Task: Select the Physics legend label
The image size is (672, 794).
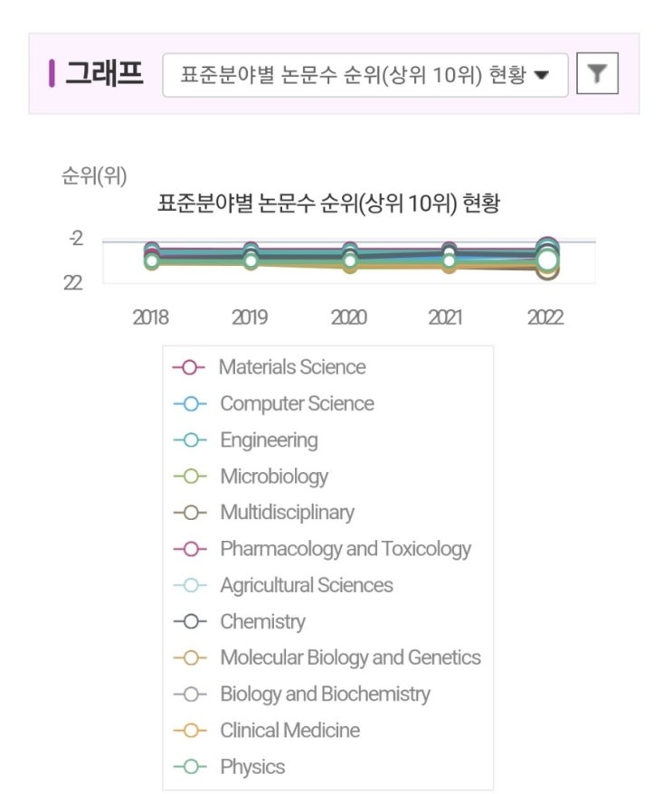Action: coord(252,767)
